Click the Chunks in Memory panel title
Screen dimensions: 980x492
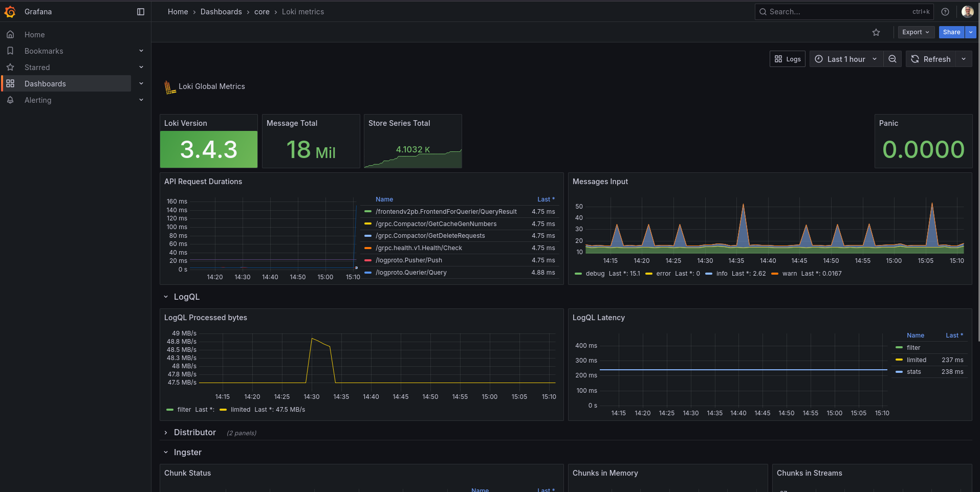click(x=605, y=473)
